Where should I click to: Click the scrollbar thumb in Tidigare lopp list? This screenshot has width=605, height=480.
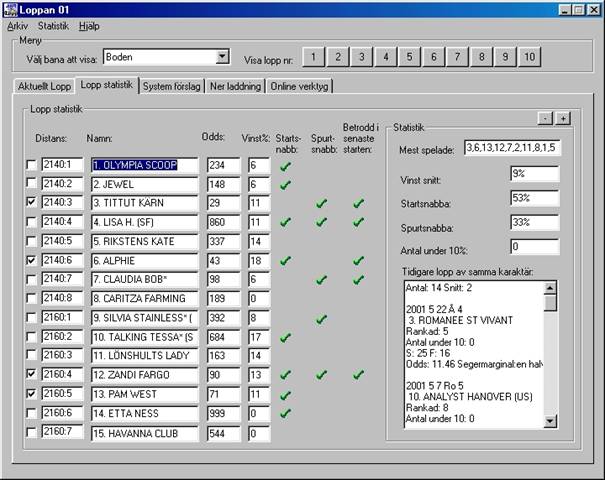(550, 303)
